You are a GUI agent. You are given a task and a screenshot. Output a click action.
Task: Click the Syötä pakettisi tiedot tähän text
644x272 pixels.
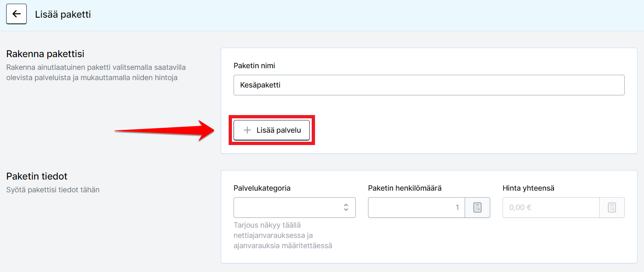click(53, 190)
